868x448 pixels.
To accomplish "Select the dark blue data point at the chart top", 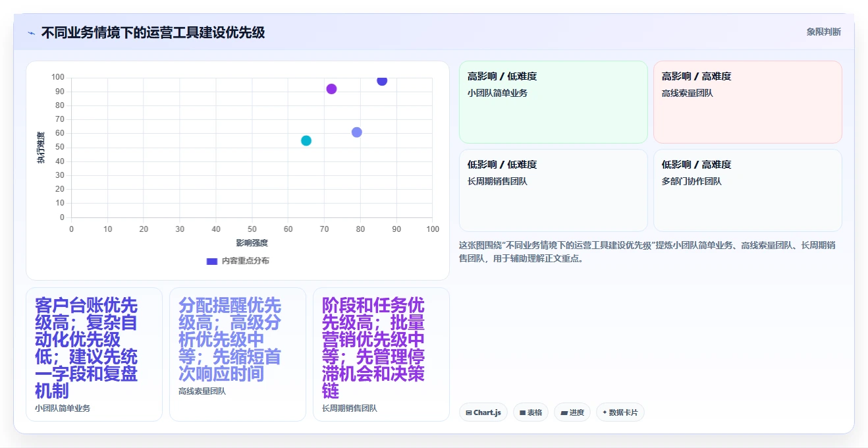I will [382, 80].
